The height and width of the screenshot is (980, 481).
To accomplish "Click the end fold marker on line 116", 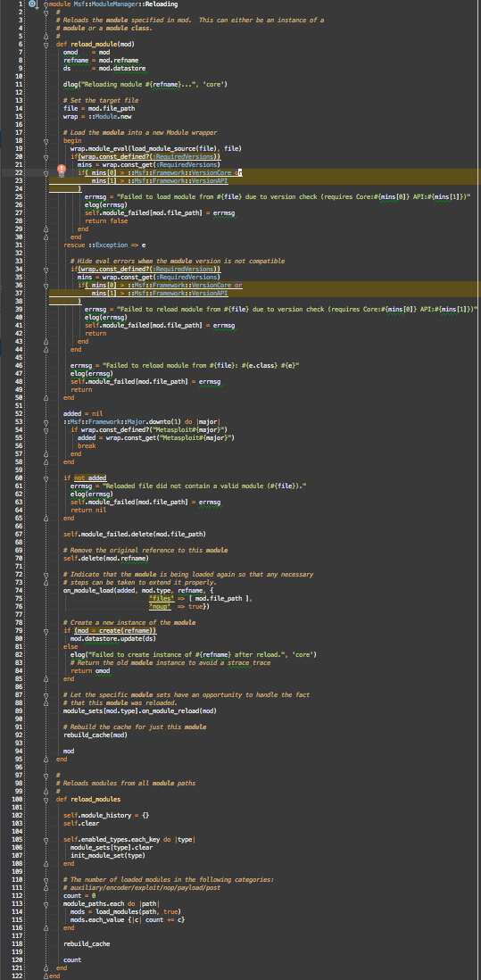I will 46,928.
